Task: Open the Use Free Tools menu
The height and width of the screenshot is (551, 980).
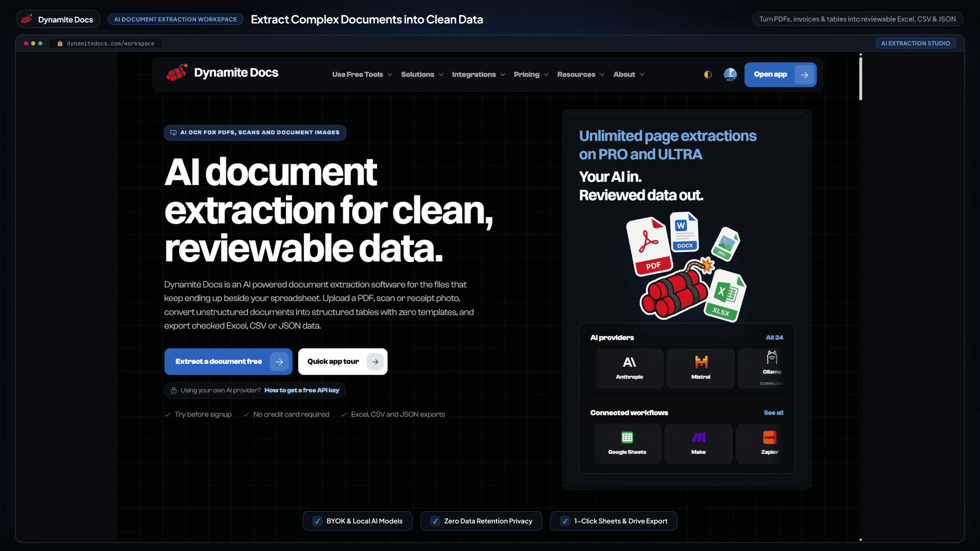Action: click(362, 74)
